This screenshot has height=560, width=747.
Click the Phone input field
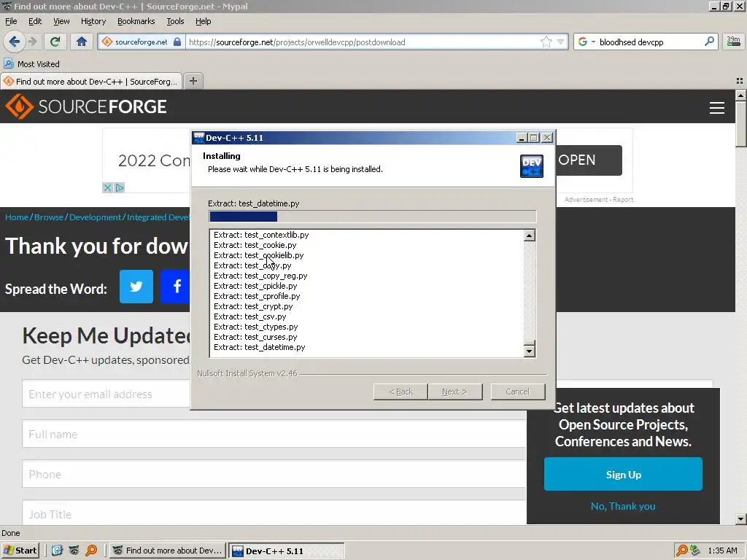[274, 474]
